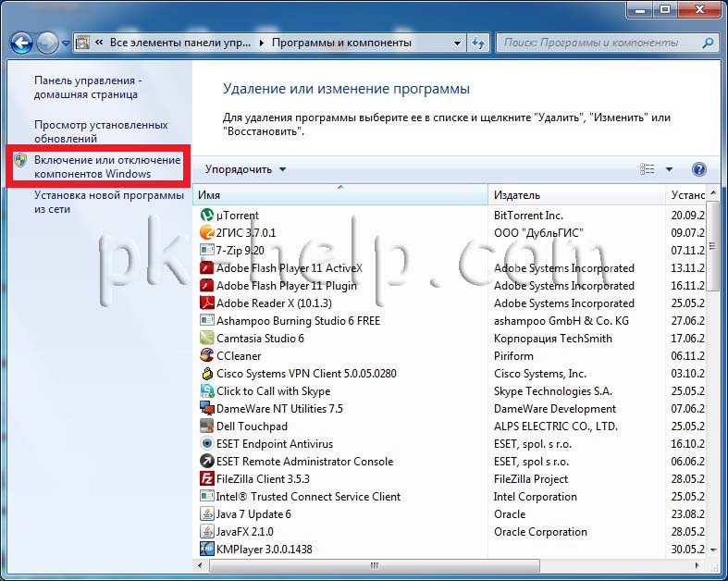
Task: Select the Ashampoo Burning Studio 6 FREE icon
Action: 206,320
